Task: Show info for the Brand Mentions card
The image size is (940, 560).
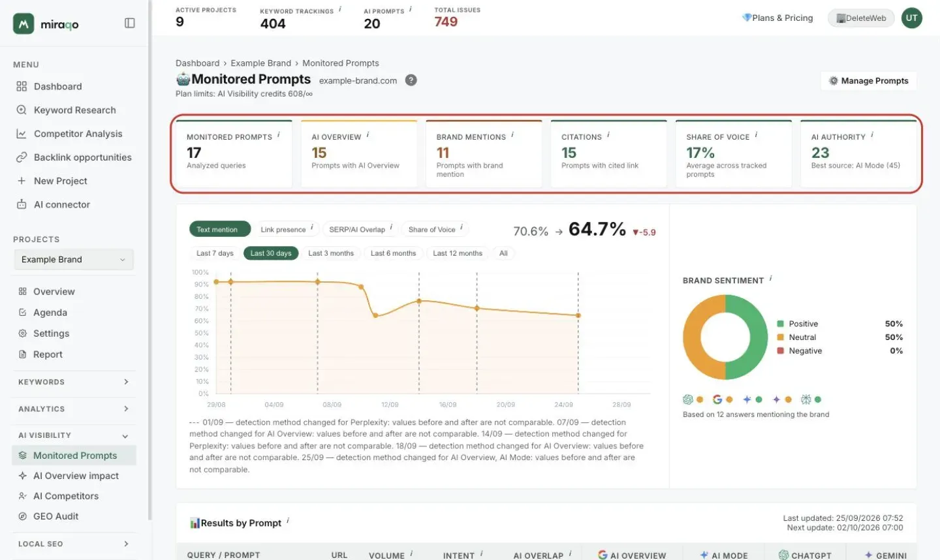Action: (512, 134)
